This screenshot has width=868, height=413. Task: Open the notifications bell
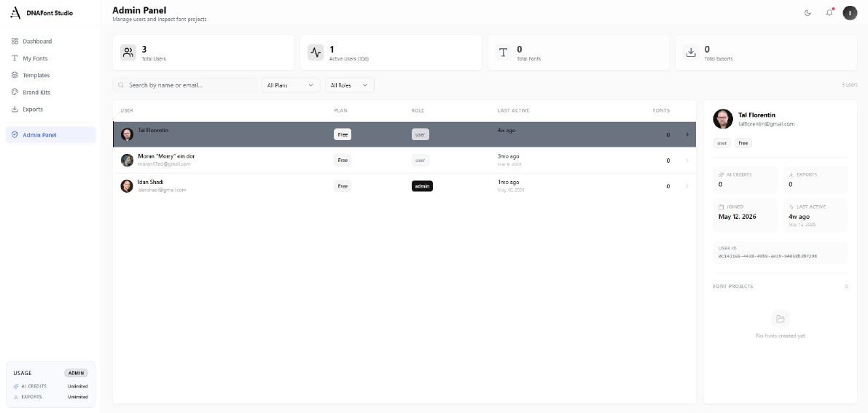[x=829, y=12]
